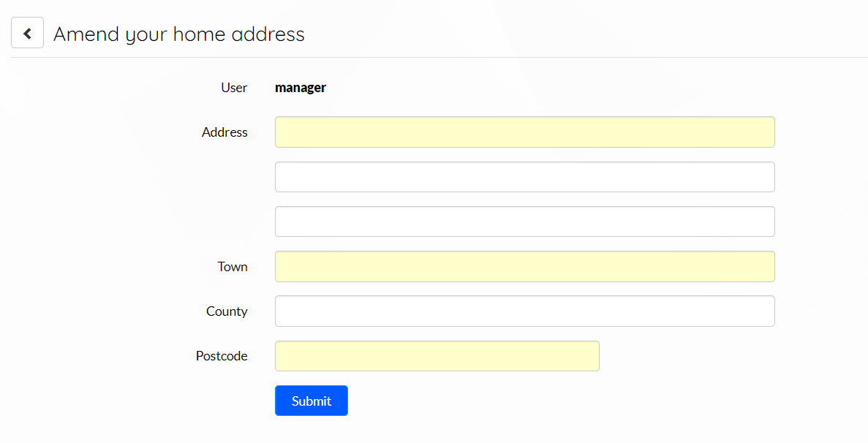Viewport: 868px width, 443px height.
Task: Select the third address line field
Action: point(525,221)
